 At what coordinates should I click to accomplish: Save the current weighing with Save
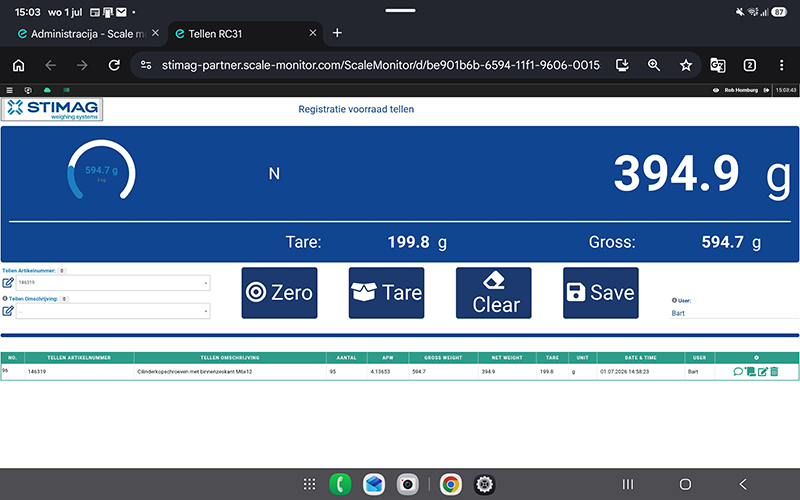(x=601, y=293)
